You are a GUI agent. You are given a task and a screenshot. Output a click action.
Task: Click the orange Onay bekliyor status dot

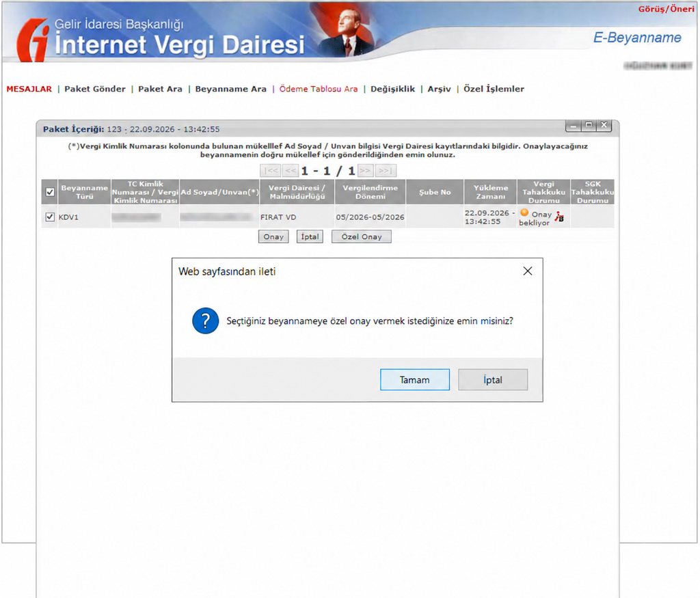point(524,213)
